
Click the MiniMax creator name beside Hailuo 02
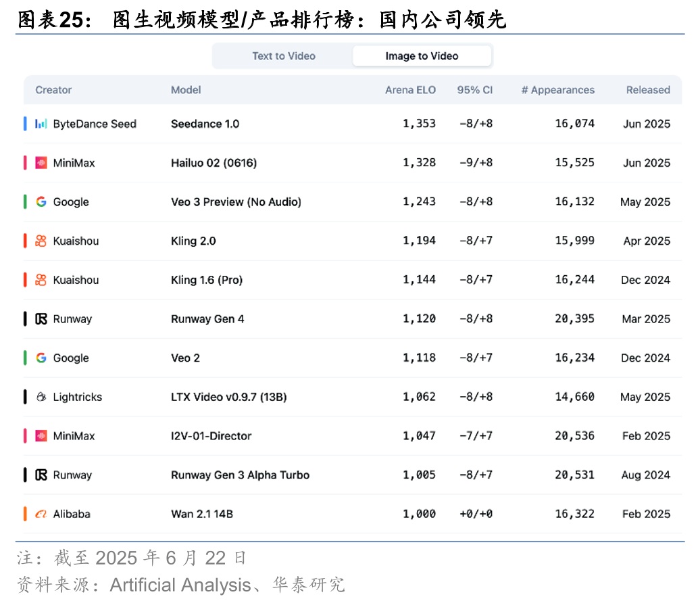click(x=74, y=163)
